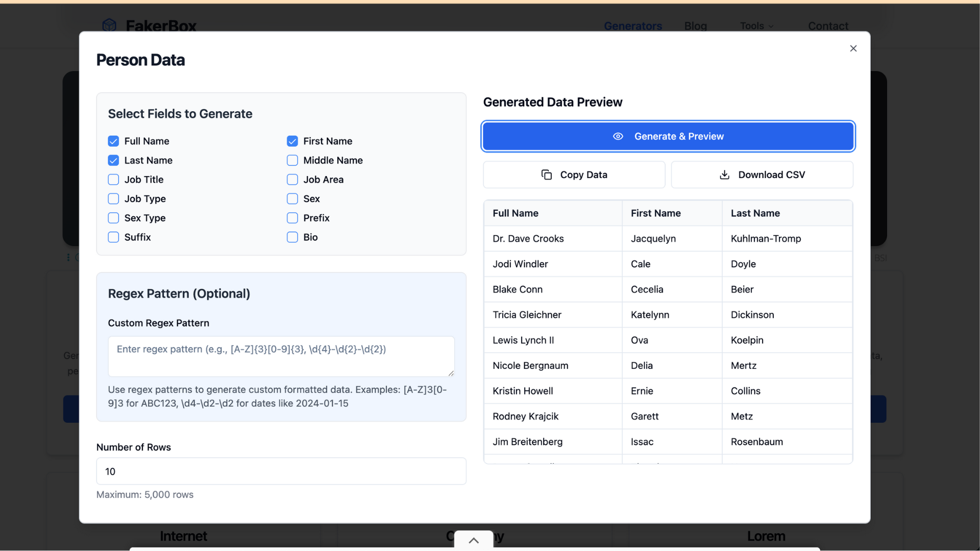Select Blog in the navigation bar
Screen dimensions: 980x551
tap(695, 26)
